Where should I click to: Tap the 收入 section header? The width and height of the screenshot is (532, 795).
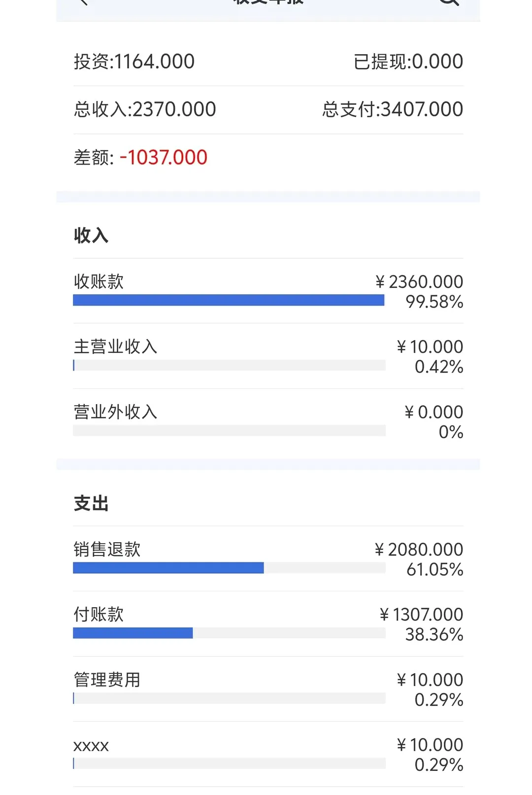pos(91,235)
